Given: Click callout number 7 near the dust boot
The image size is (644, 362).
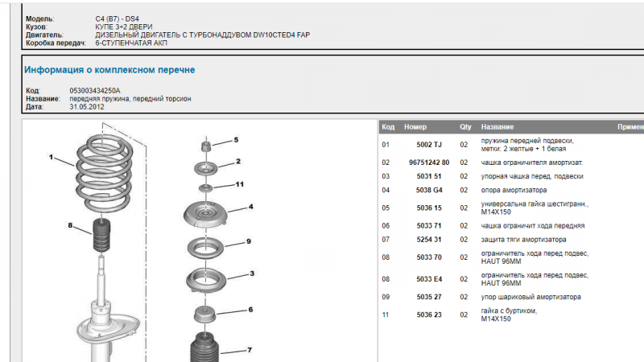Looking at the screenshot, I should [x=250, y=350].
